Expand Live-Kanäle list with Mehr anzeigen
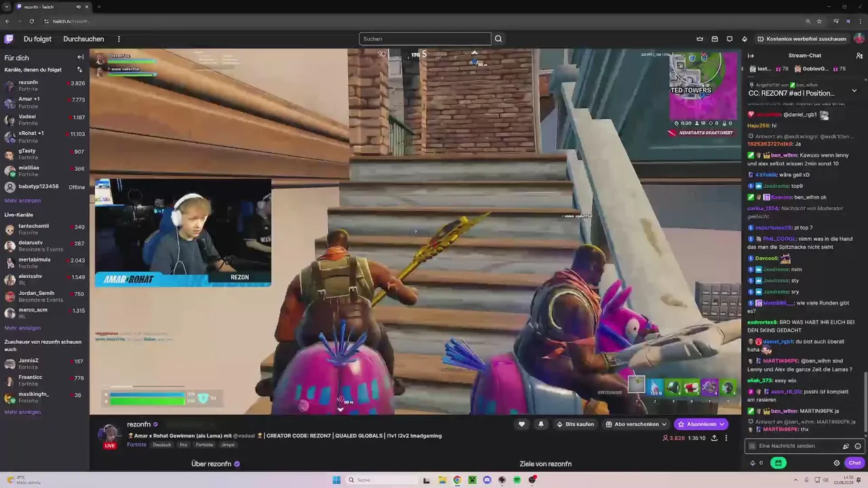Screen dimensions: 868x488 point(22,328)
